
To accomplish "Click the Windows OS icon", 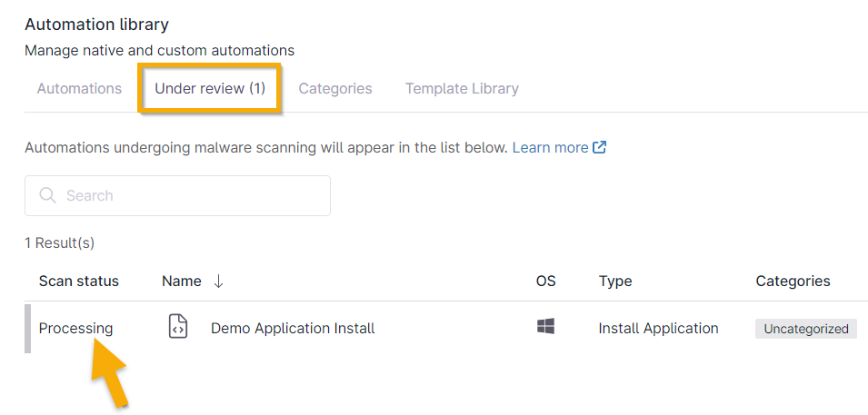I will coord(545,327).
